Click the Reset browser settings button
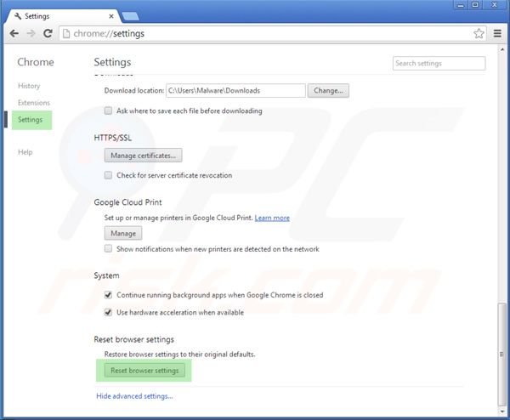 144,371
